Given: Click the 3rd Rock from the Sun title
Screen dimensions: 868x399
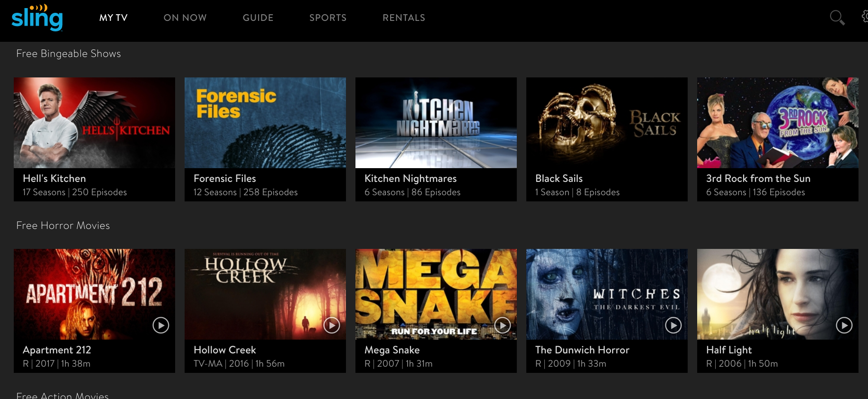Looking at the screenshot, I should coord(758,179).
